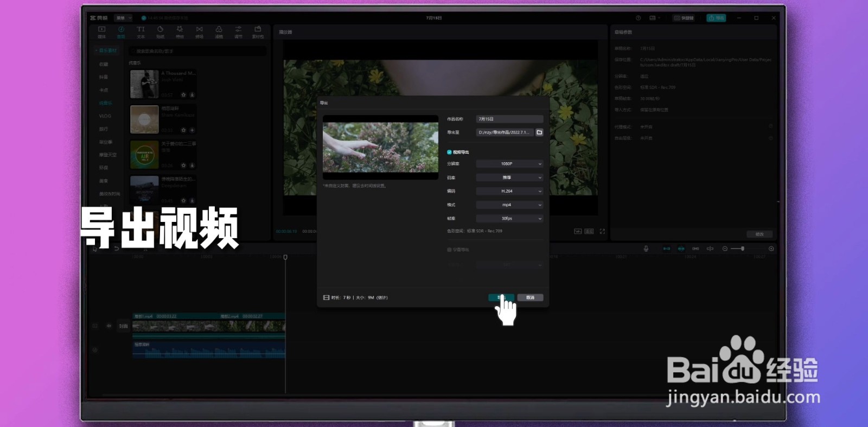Browse export folder with folder icon
The image size is (868, 427).
tap(539, 132)
